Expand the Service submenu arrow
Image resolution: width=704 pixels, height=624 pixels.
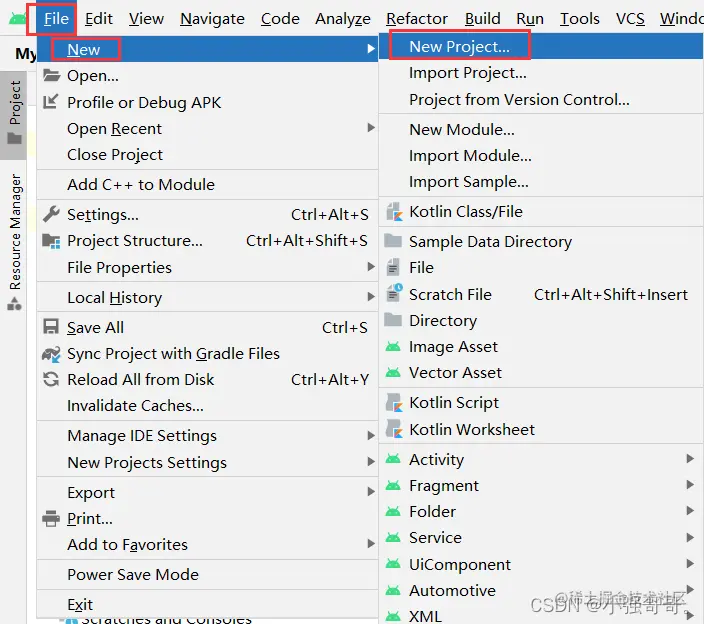(x=690, y=537)
